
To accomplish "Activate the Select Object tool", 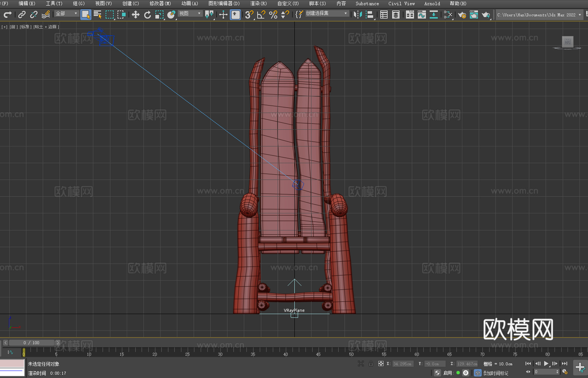I will [x=86, y=14].
